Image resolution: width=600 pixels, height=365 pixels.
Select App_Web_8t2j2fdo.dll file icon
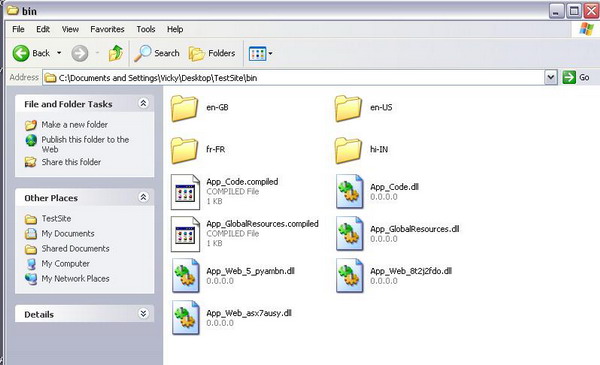(x=349, y=276)
